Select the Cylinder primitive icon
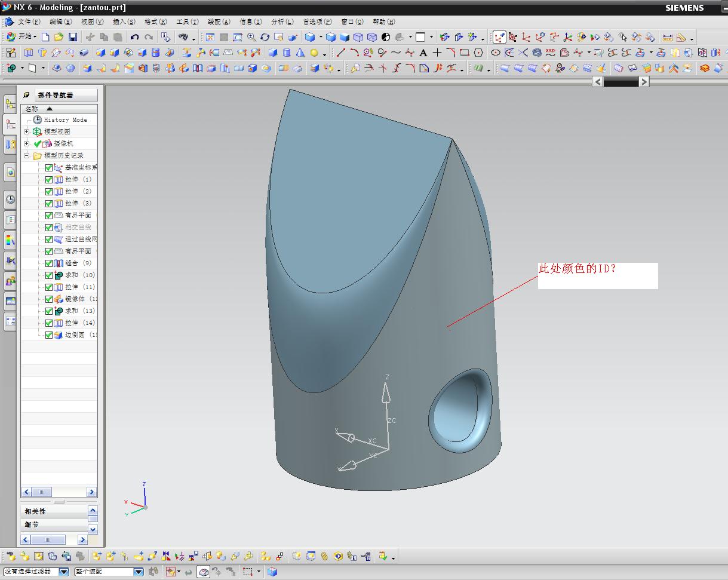Image resolution: width=728 pixels, height=580 pixels. [x=286, y=53]
